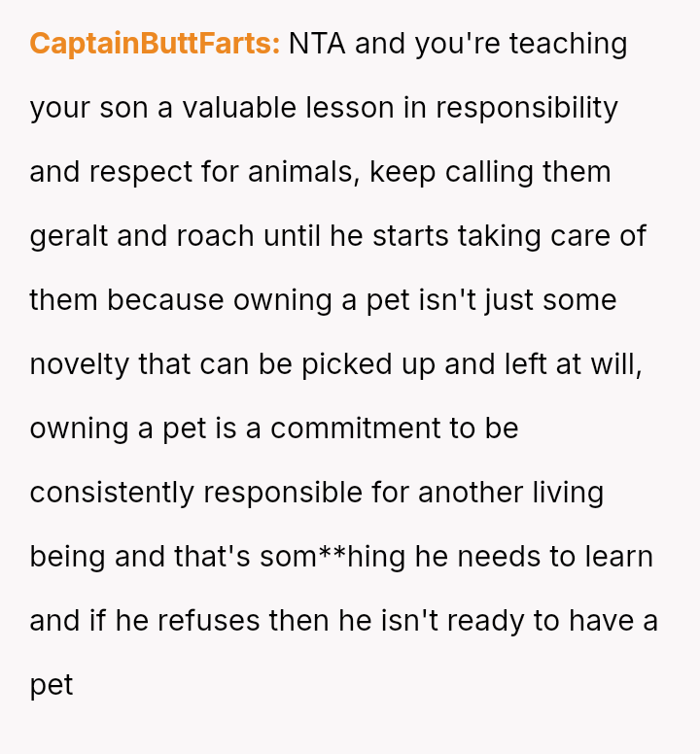Click the word 'responsibility'

[526, 108]
